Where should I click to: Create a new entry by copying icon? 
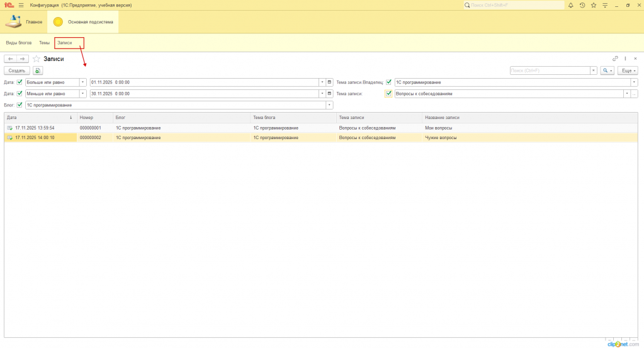point(37,70)
